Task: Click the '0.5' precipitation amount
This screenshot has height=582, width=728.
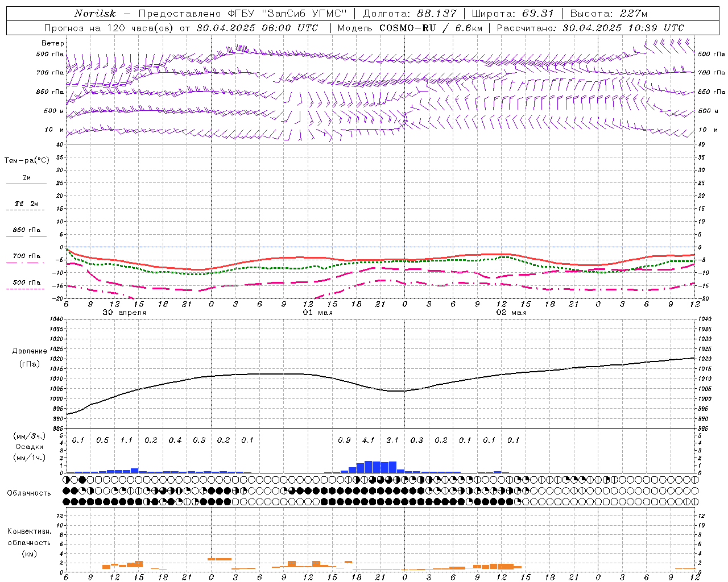Action: click(102, 440)
